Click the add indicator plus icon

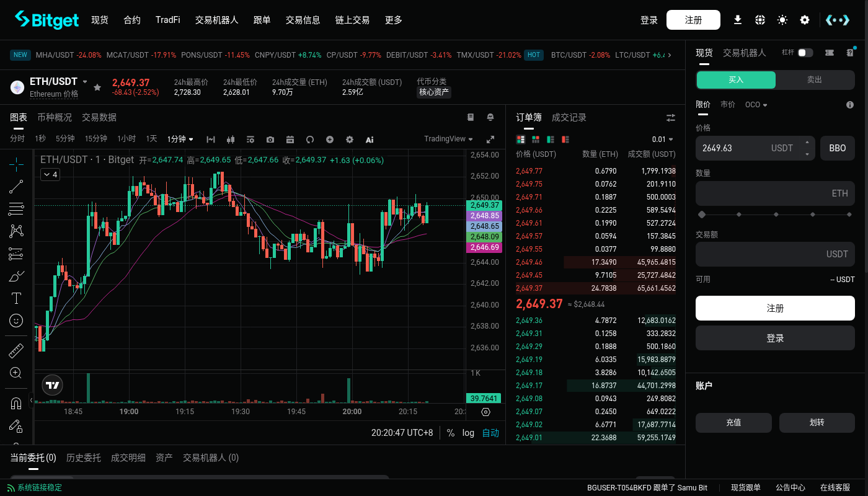pos(330,139)
